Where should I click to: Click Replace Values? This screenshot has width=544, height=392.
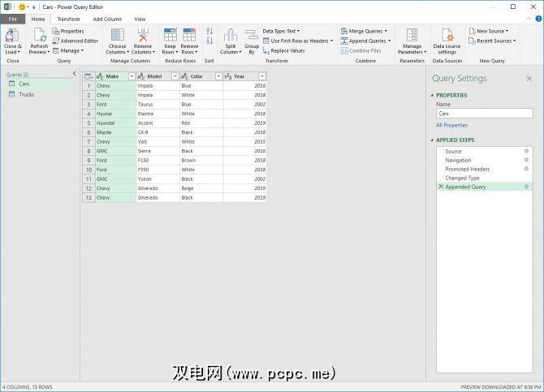coord(284,50)
